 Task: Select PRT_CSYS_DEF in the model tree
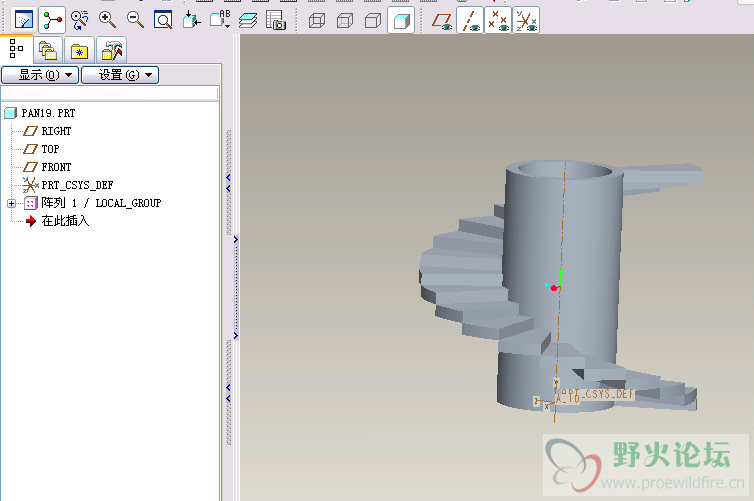(x=77, y=185)
